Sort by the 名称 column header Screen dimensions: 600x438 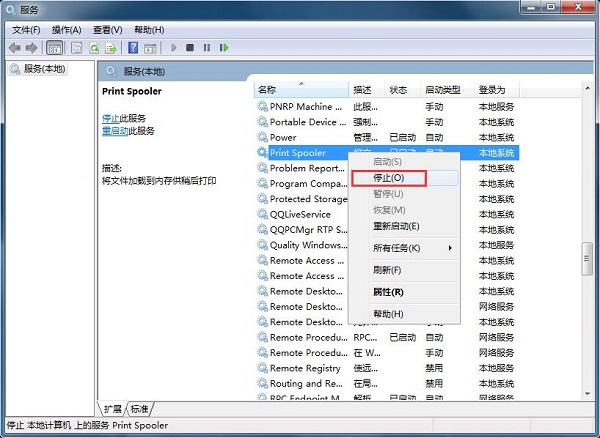tap(302, 90)
